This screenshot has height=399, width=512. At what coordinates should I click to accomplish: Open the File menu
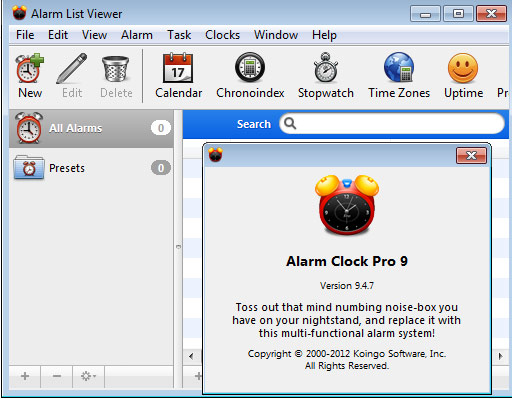(x=25, y=35)
